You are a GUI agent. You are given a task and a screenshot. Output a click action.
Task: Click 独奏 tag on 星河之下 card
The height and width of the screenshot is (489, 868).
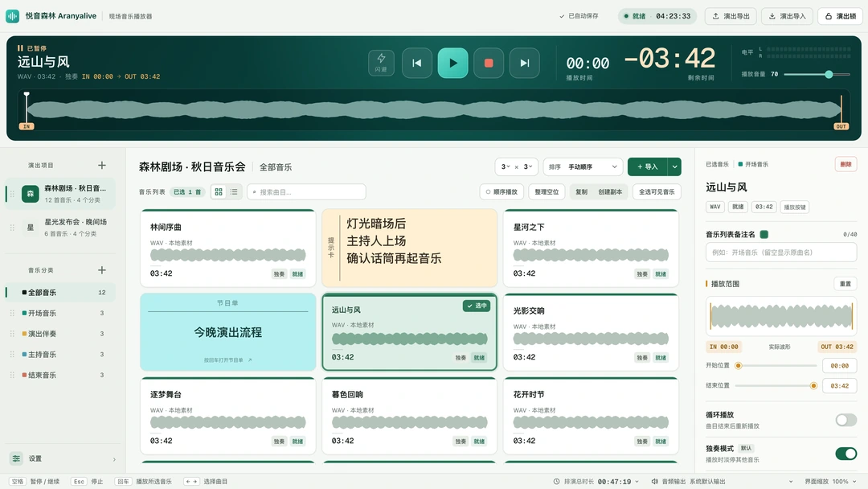[x=642, y=273]
